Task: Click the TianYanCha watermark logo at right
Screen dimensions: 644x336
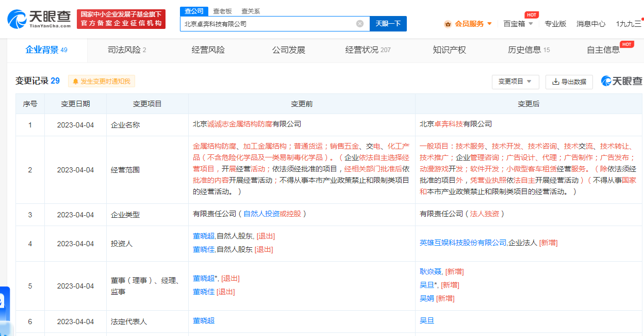Action: tap(622, 81)
